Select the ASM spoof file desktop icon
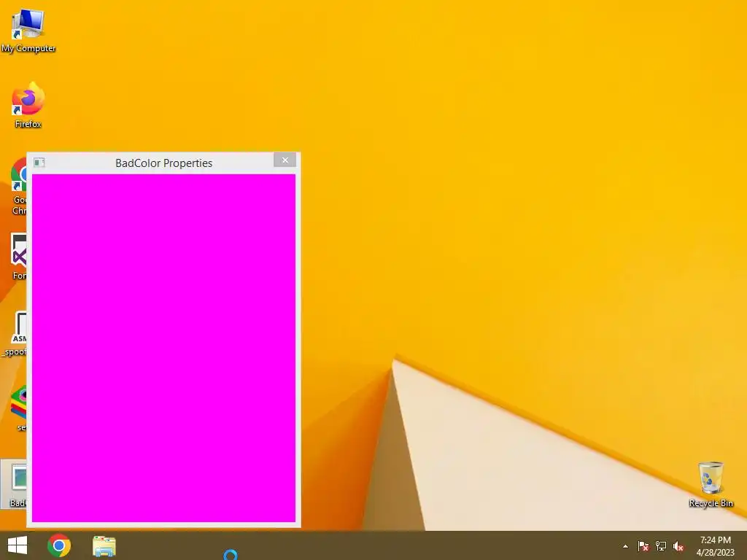This screenshot has height=560, width=747. 15,334
